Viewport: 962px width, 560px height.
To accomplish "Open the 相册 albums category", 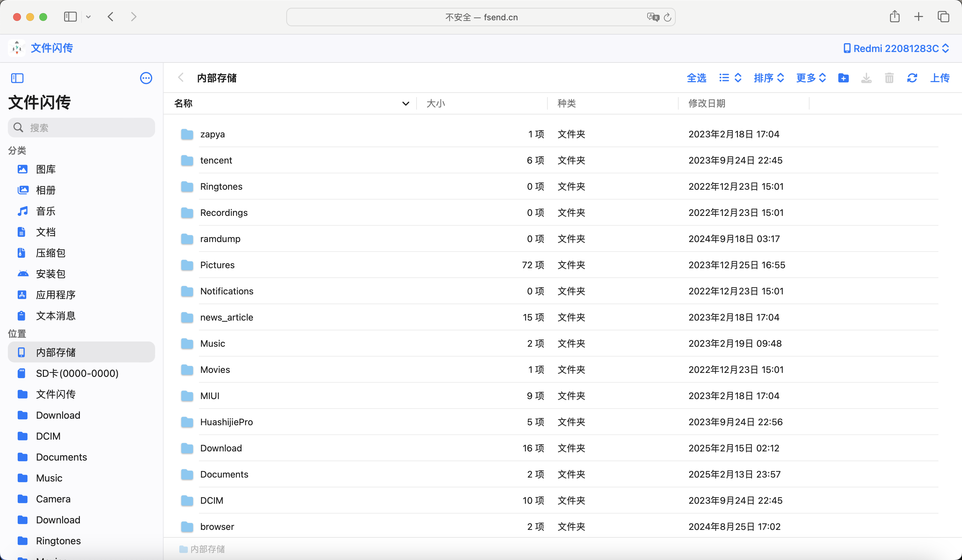I will pyautogui.click(x=81, y=190).
